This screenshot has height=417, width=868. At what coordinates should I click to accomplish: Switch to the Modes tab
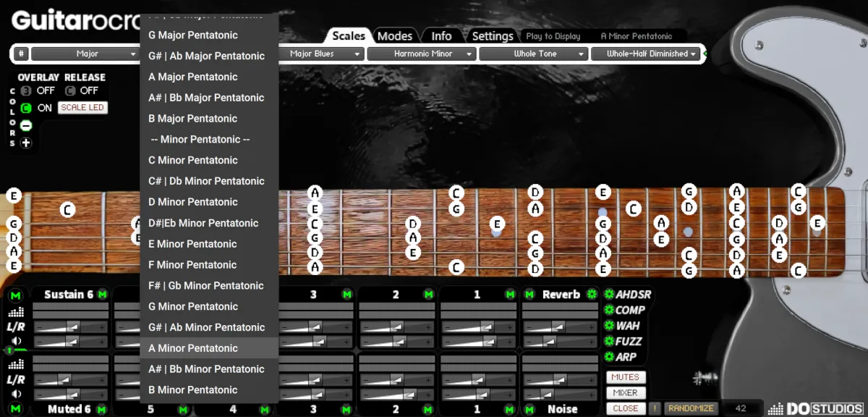395,35
